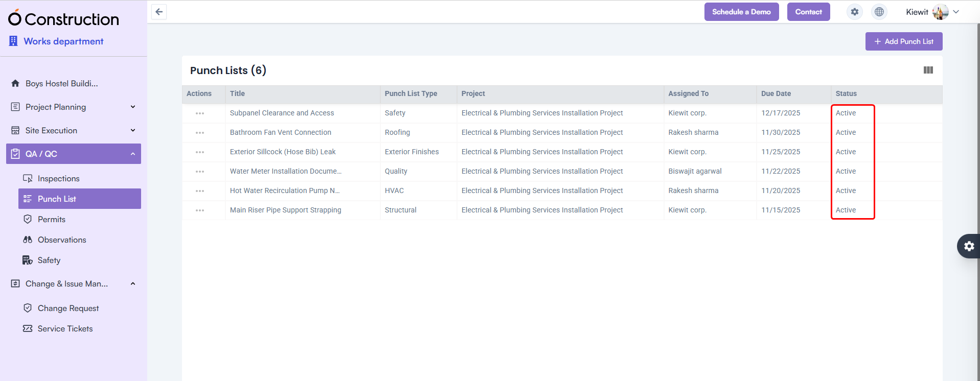980x381 pixels.
Task: Click Works department link
Action: tap(63, 41)
